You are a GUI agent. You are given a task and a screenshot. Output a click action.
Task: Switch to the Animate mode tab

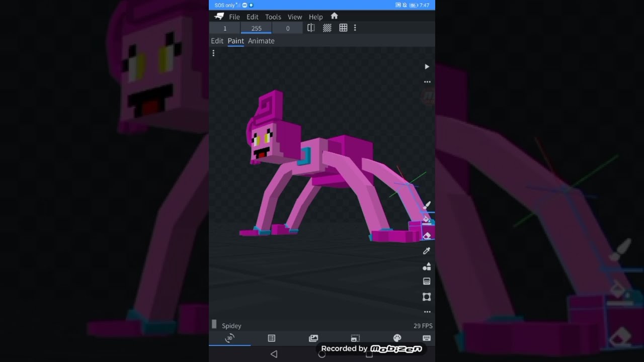click(x=261, y=41)
